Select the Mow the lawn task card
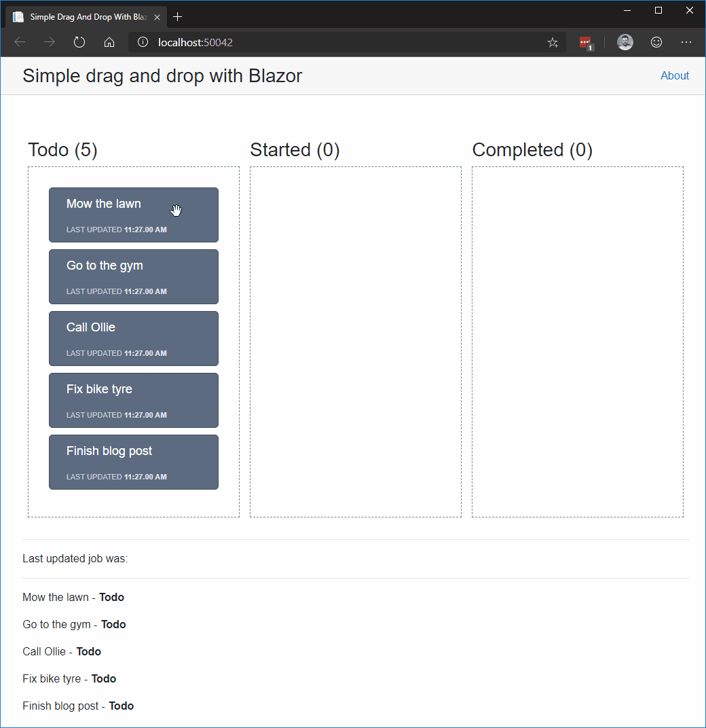 133,215
